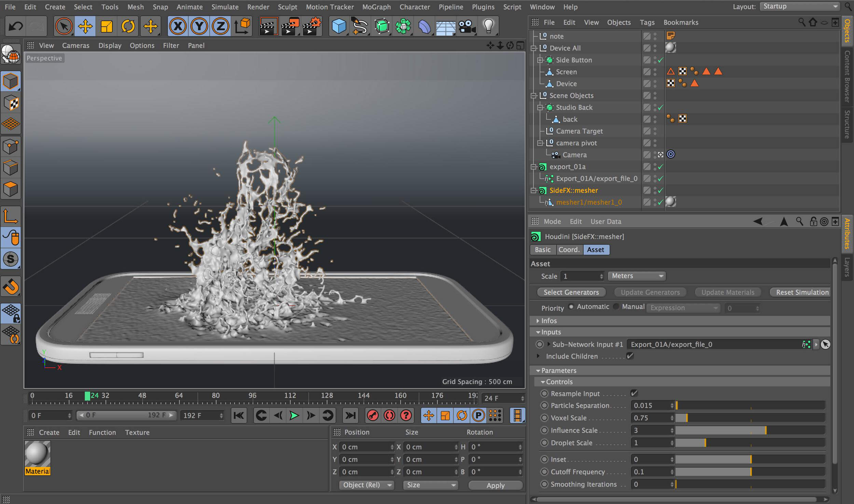
Task: Click the Reset Simulation button
Action: 801,292
